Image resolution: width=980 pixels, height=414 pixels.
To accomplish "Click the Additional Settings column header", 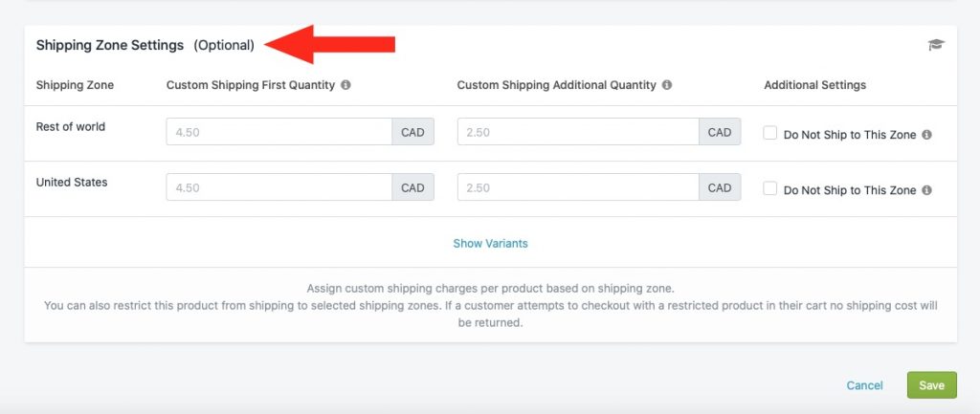I will click(x=815, y=85).
